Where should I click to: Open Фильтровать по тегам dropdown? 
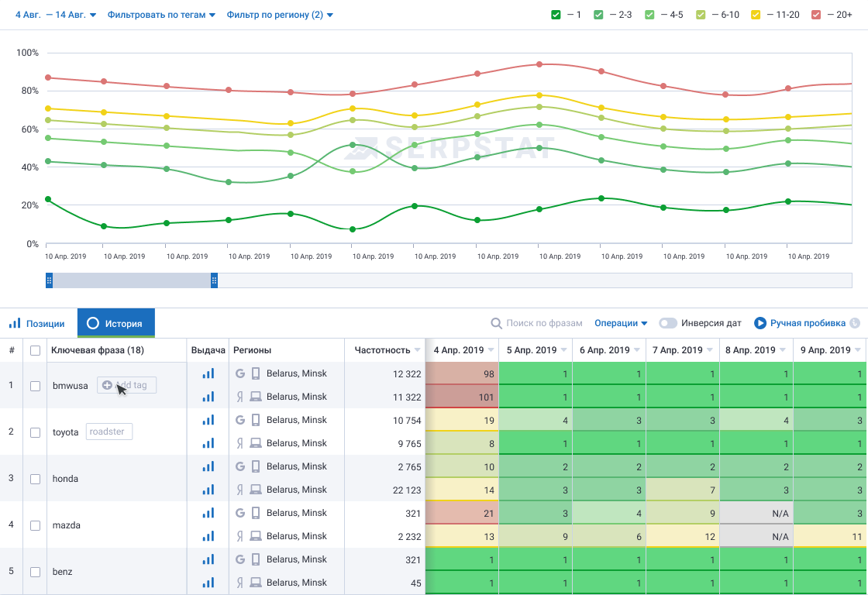[x=161, y=15]
